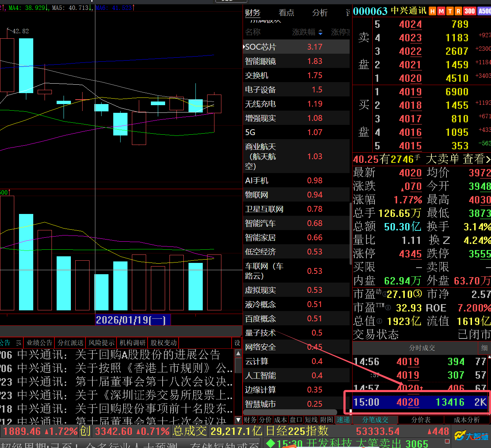The height and width of the screenshot is (448, 491).
Task: Click the 大卖单 查看 link
Action: click(x=458, y=159)
